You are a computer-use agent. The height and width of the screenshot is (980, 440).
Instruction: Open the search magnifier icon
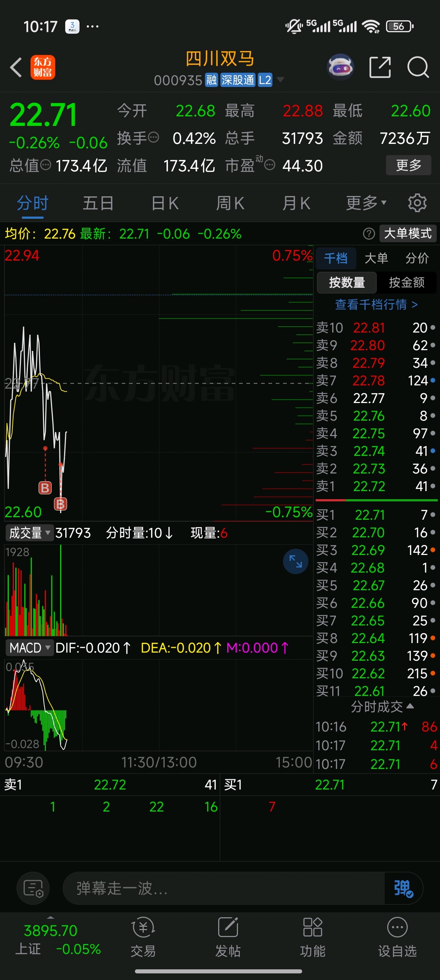coord(418,67)
